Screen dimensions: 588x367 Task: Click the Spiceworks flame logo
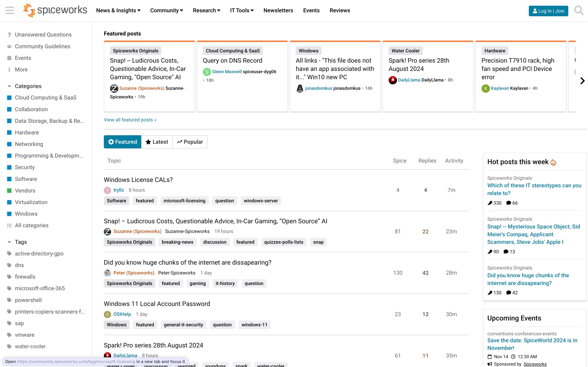point(29,10)
